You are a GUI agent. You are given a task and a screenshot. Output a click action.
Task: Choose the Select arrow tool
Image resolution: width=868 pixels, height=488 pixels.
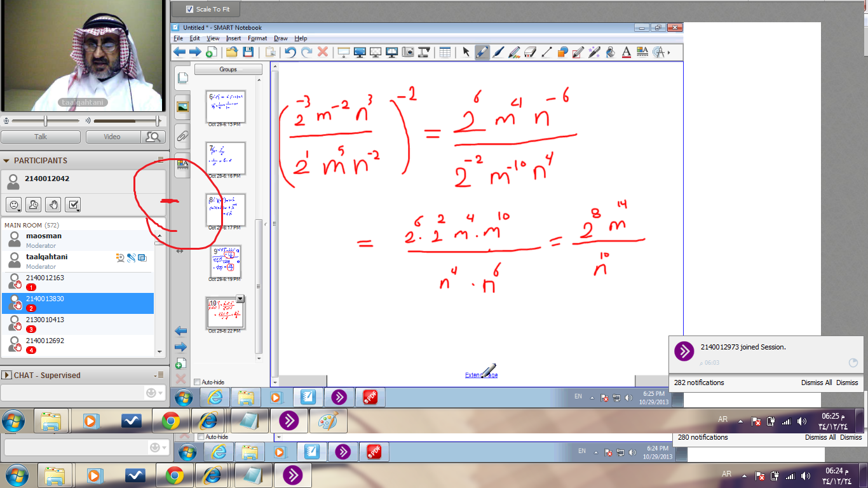[466, 52]
